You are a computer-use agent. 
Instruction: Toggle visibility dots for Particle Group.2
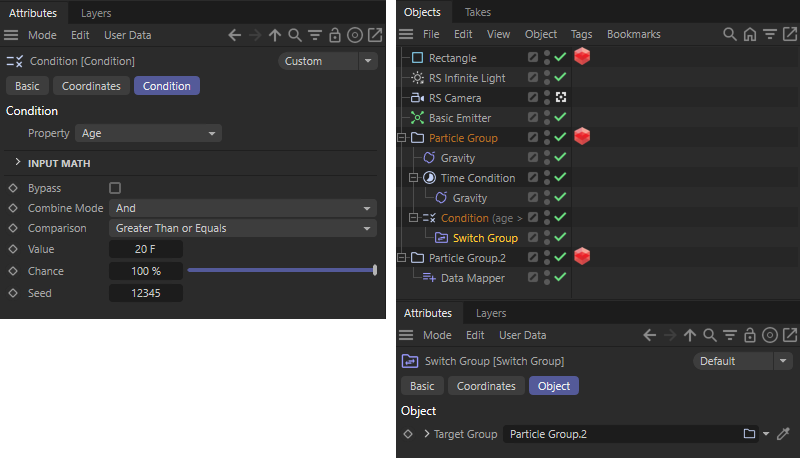547,257
